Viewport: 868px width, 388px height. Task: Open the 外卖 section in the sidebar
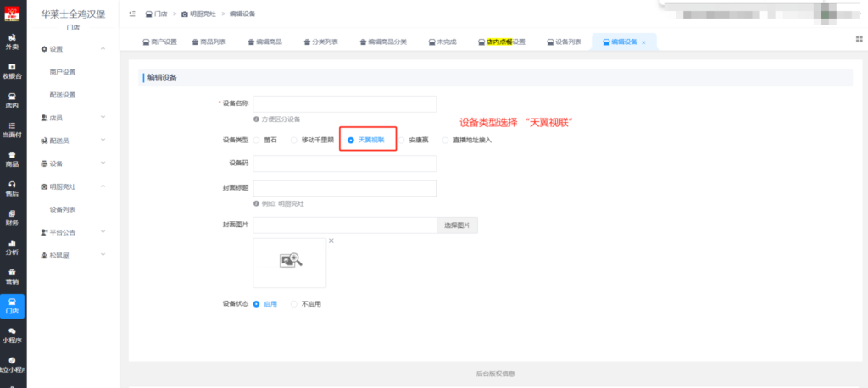12,42
